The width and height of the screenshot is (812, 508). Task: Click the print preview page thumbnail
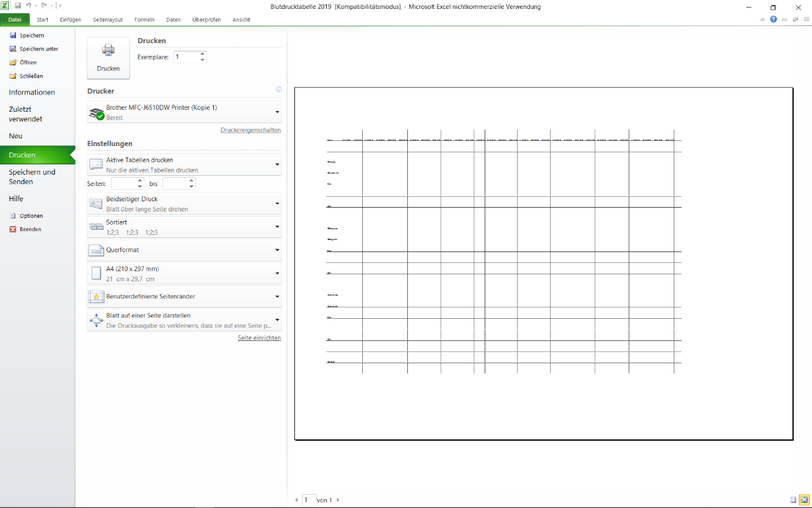tap(544, 263)
